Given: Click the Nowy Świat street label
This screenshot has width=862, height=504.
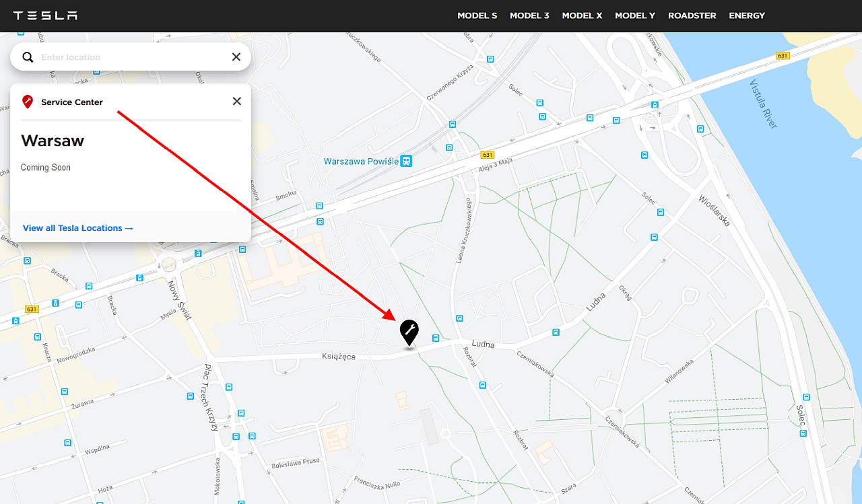Looking at the screenshot, I should pos(179,300).
